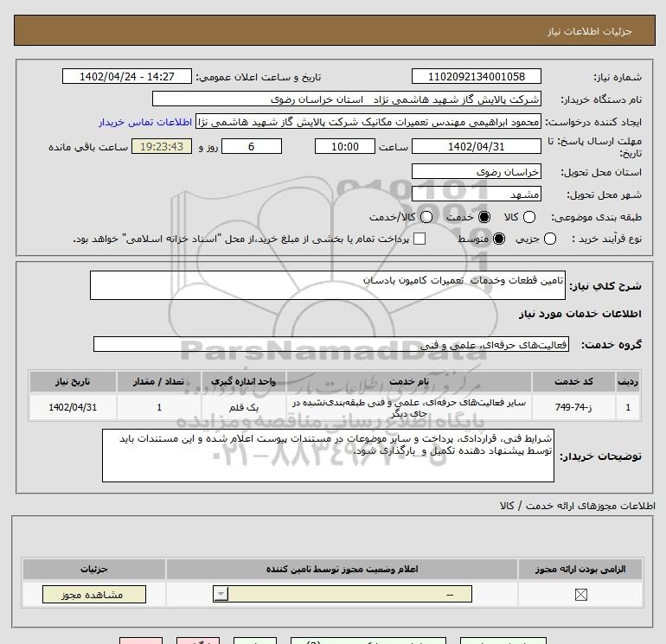Click the remaining time 19:23:43 countdown

point(162,146)
